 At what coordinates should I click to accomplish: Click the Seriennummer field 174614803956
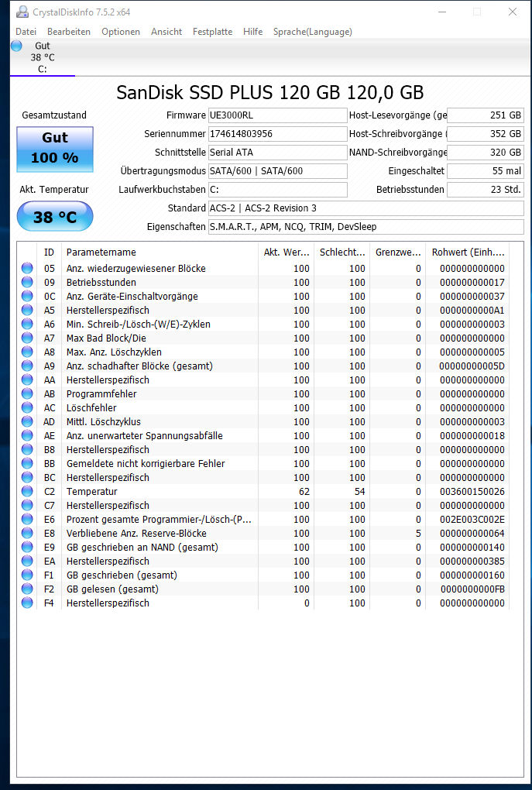(278, 134)
